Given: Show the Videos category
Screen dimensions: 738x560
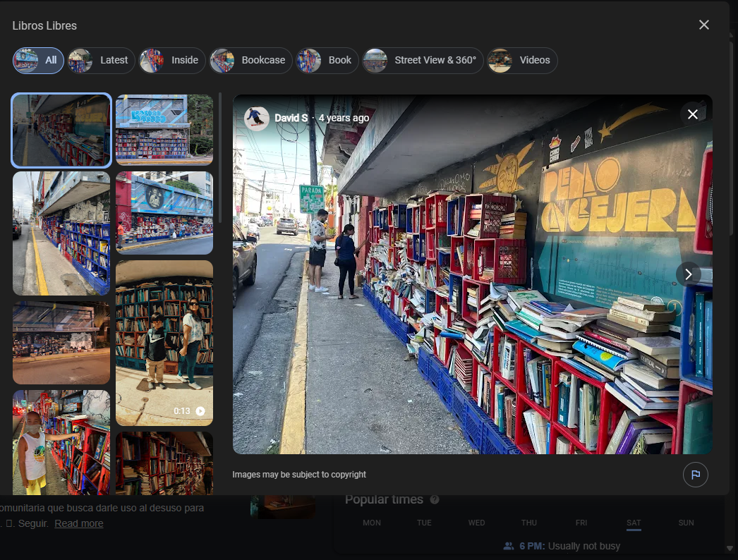Looking at the screenshot, I should (522, 61).
